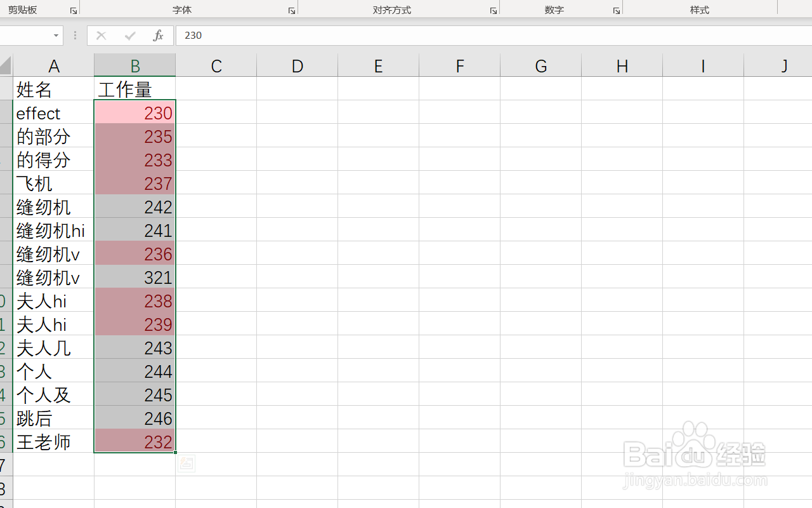Select the highlighted cell with 235

pos(135,136)
